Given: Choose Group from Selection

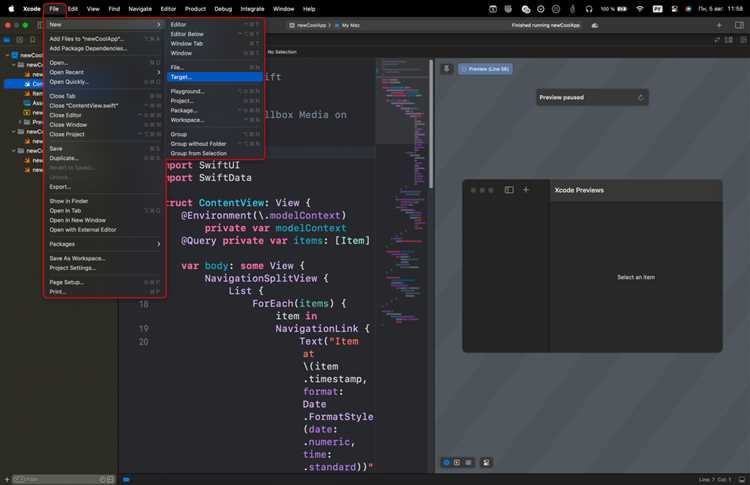Looking at the screenshot, I should click(x=215, y=154).
